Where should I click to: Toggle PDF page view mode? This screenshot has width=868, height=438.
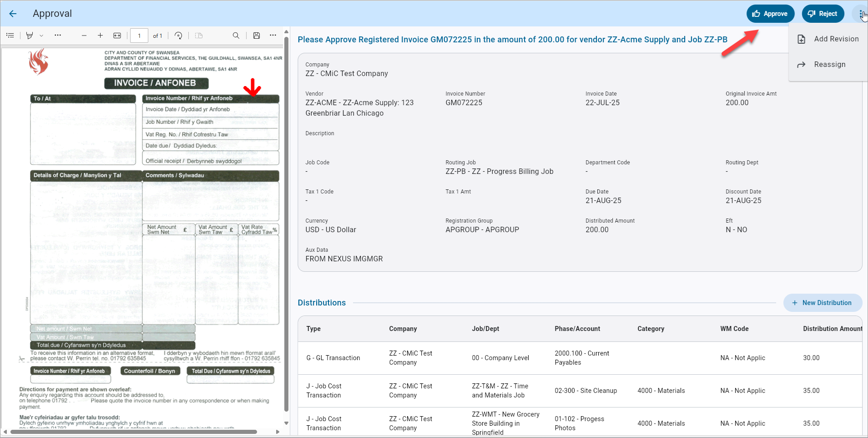coord(199,36)
